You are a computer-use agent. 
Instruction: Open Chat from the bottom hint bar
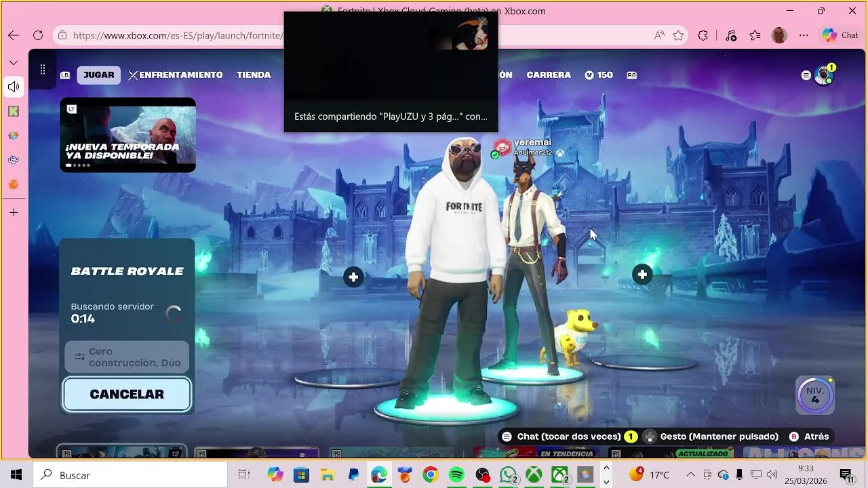point(568,436)
